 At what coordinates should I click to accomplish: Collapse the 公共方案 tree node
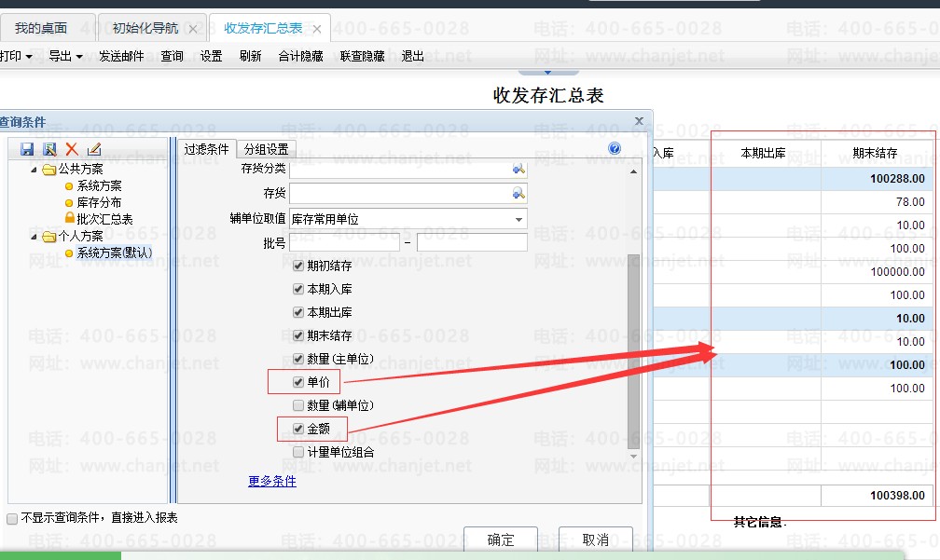coord(34,170)
